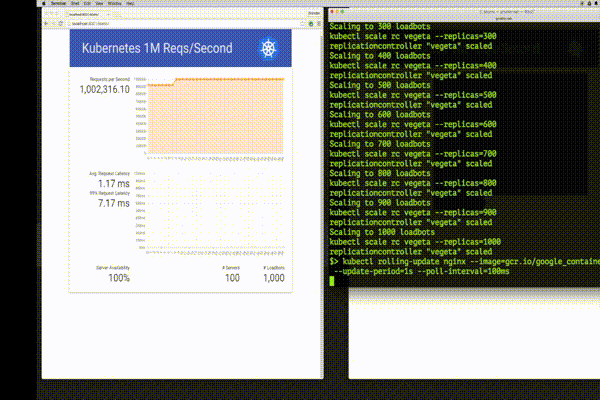Open the Terminal application menu
Viewport: 600px width, 400px height.
point(59,3)
